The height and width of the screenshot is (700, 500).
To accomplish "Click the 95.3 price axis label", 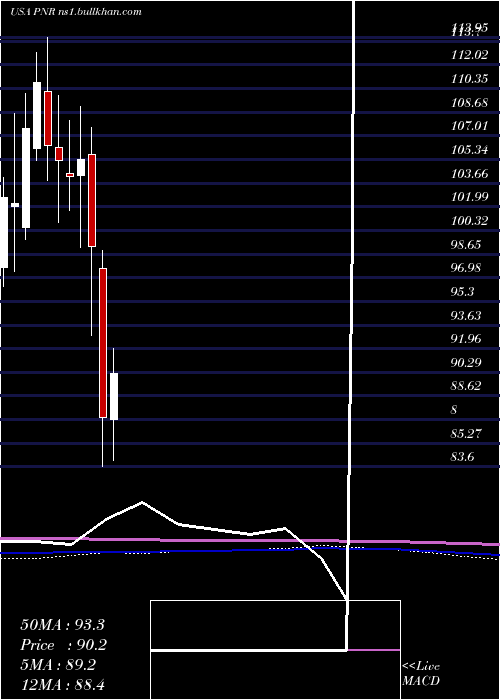I will [462, 291].
